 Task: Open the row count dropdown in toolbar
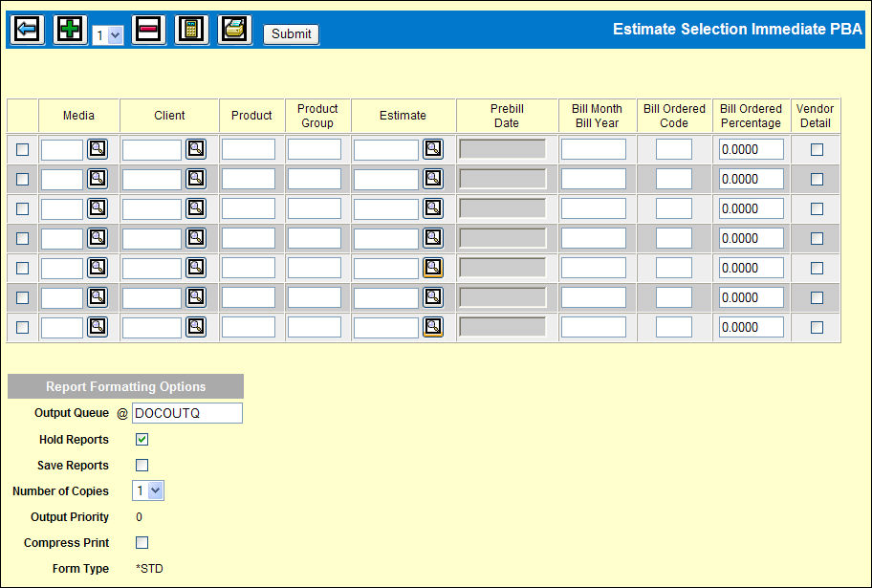point(108,35)
